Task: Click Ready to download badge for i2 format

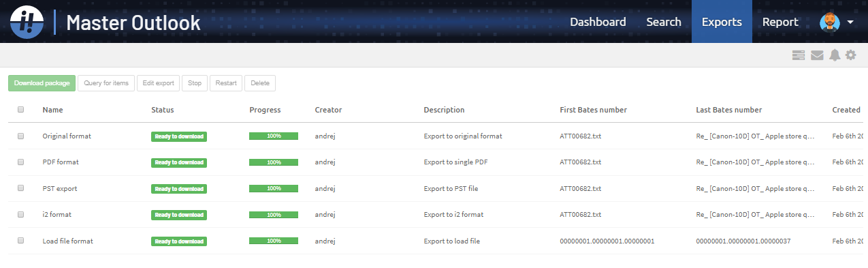Action: pyautogui.click(x=179, y=215)
